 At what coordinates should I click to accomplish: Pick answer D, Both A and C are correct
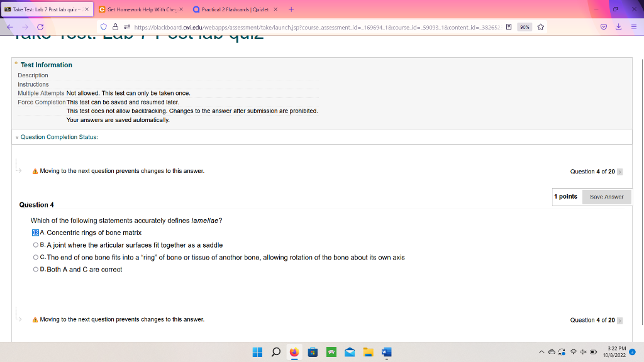pos(36,269)
